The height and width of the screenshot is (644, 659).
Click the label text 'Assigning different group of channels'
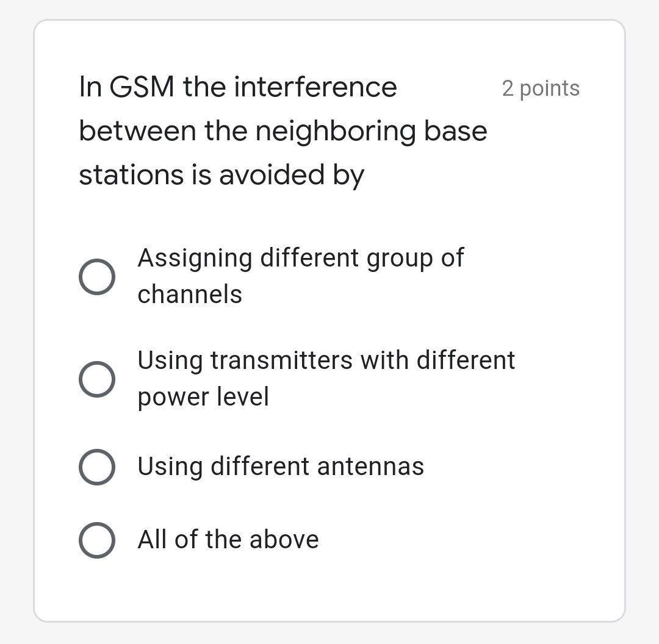click(x=300, y=274)
